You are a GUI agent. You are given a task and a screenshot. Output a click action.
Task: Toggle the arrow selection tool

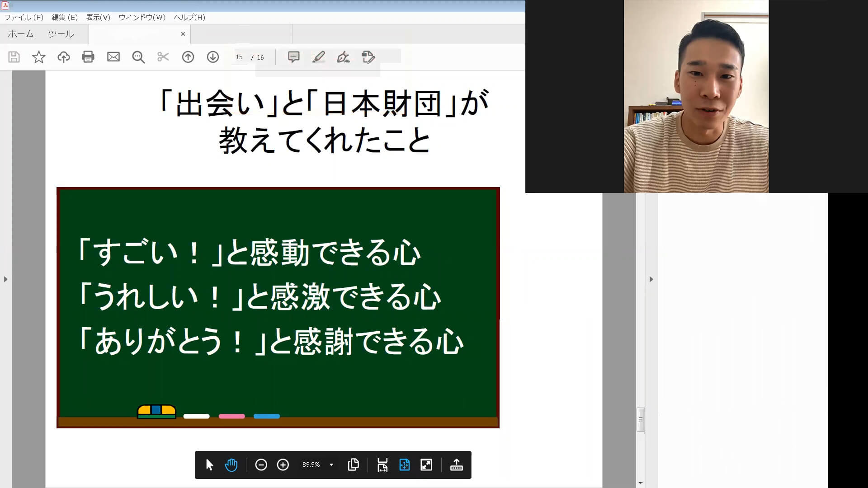[209, 465]
